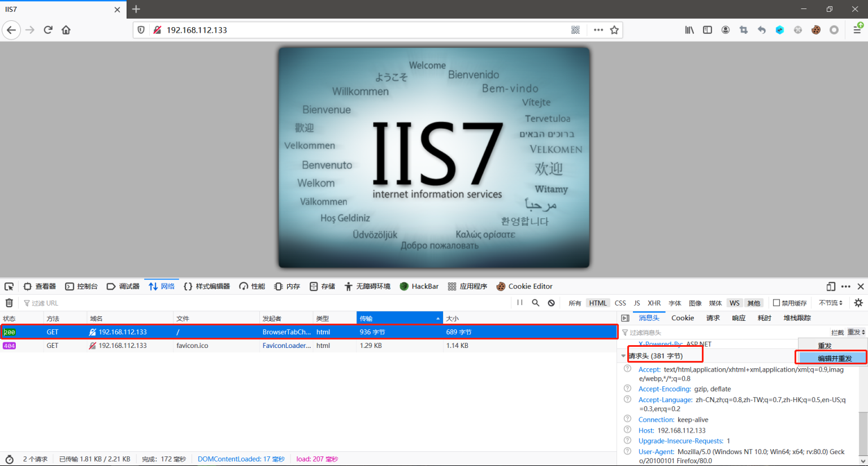Toggle the 所有 request filter
Screen dimensions: 868x466
click(x=575, y=303)
